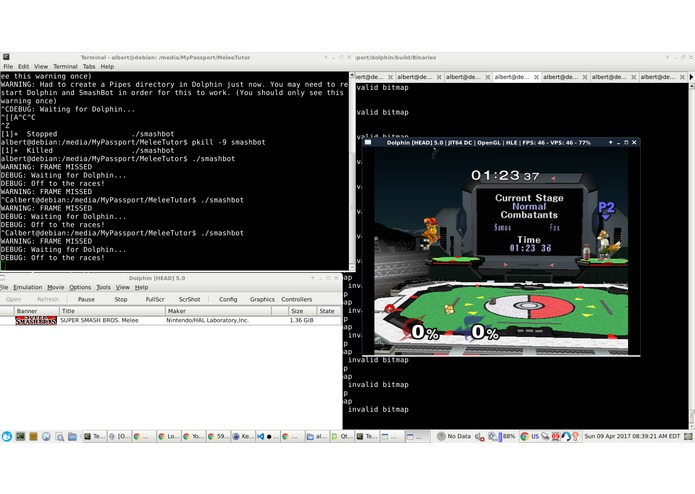
Task: Click the date and time clock
Action: point(632,436)
